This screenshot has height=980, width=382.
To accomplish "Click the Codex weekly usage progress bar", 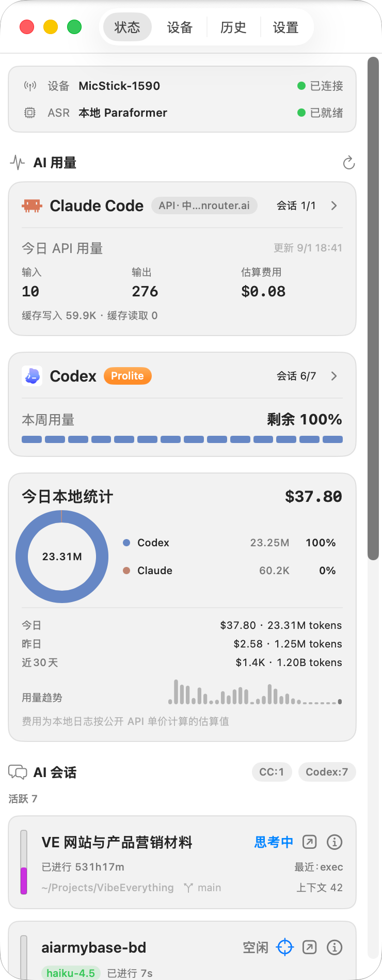I will tap(182, 439).
